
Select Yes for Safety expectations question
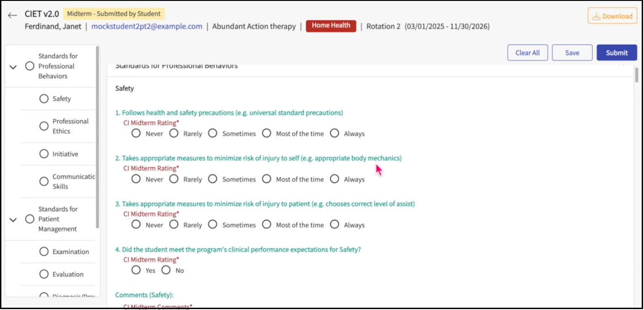(136, 270)
